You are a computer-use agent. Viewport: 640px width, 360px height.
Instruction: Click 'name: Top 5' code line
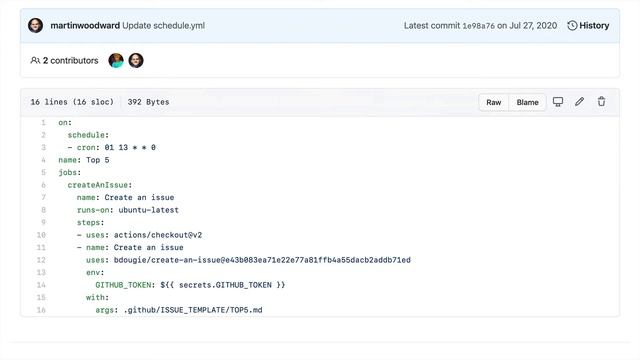click(84, 160)
